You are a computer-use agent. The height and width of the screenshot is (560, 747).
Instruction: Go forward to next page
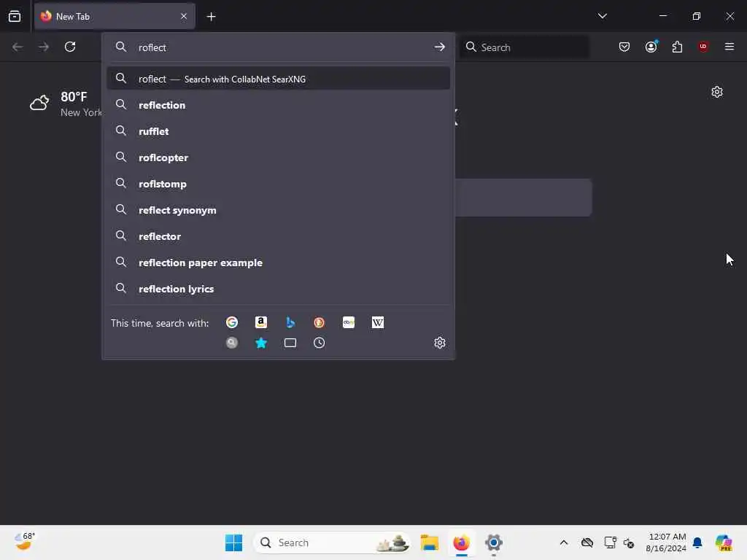point(44,47)
